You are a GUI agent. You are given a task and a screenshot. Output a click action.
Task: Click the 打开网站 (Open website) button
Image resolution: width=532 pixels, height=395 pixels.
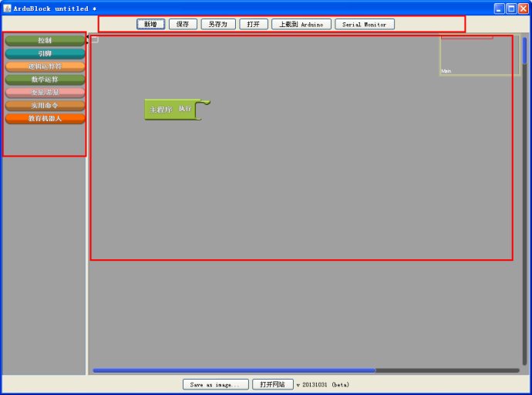point(272,384)
